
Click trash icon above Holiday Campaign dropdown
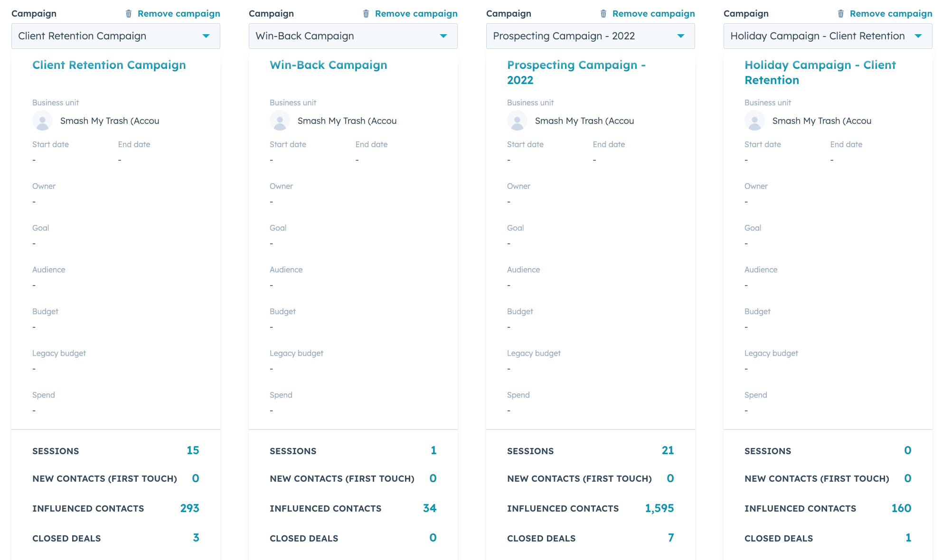click(841, 14)
